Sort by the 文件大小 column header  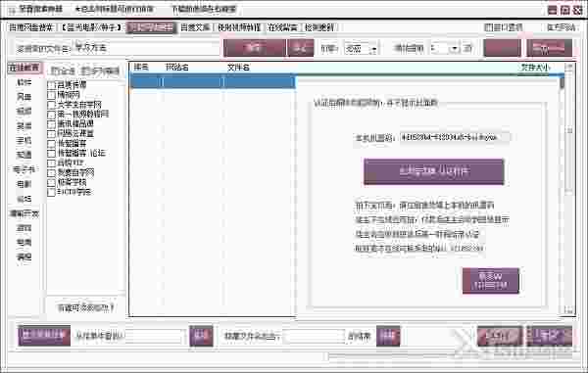click(535, 68)
